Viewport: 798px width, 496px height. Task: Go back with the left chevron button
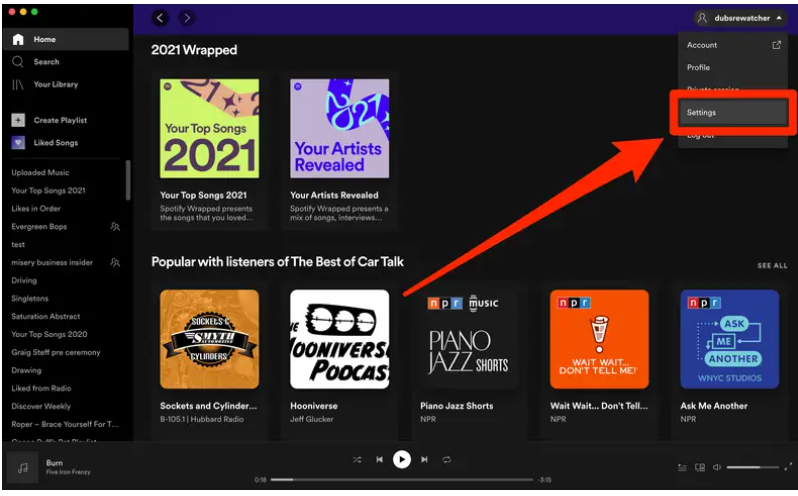pos(160,18)
